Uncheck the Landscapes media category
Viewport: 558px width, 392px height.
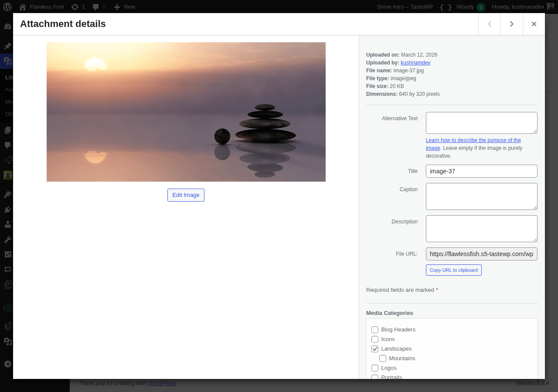[x=374, y=348]
